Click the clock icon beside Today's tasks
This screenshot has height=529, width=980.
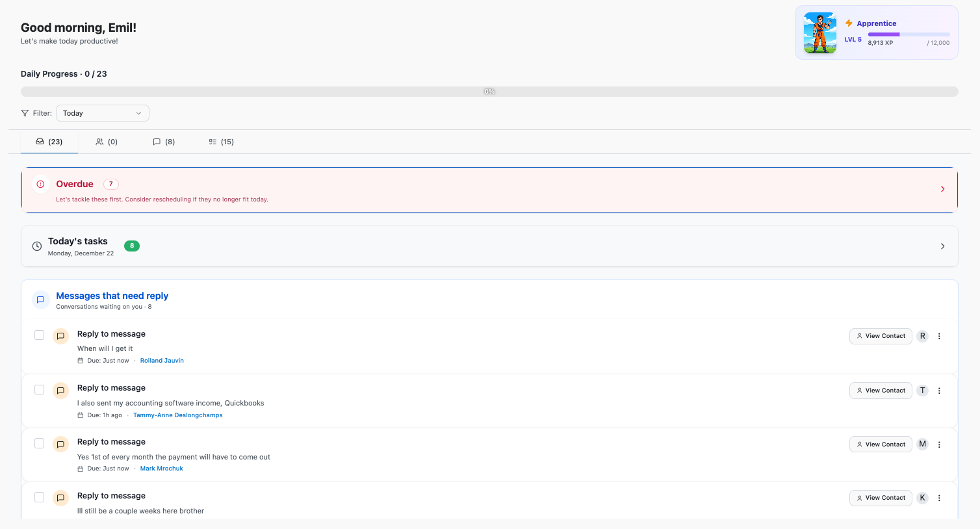(37, 246)
